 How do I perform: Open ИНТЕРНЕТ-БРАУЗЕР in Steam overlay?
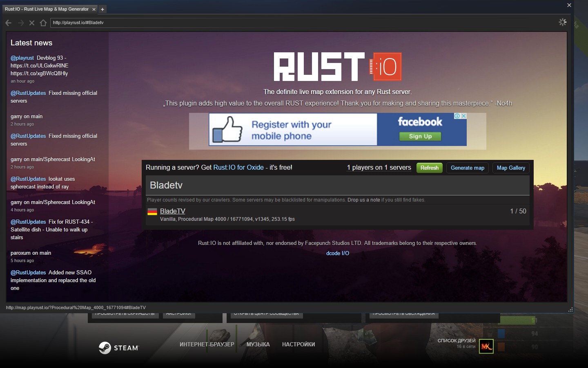point(207,344)
